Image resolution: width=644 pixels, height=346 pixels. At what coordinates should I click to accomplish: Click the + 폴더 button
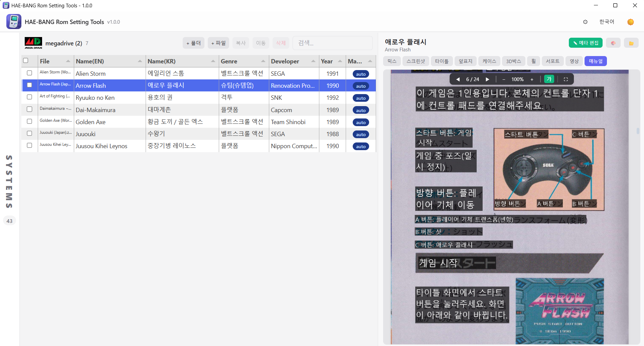tap(193, 43)
